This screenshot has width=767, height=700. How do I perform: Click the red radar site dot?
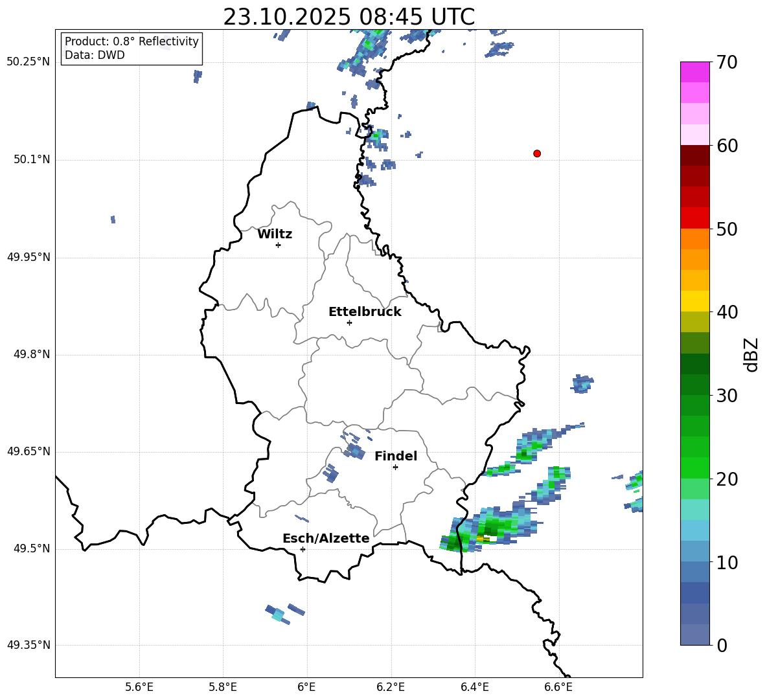(x=537, y=153)
